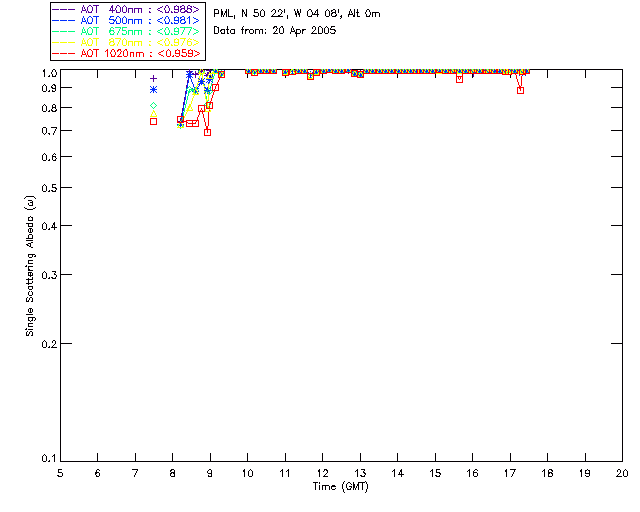Click x-axis hour label 16
The width and height of the screenshot is (640, 512).
(473, 473)
